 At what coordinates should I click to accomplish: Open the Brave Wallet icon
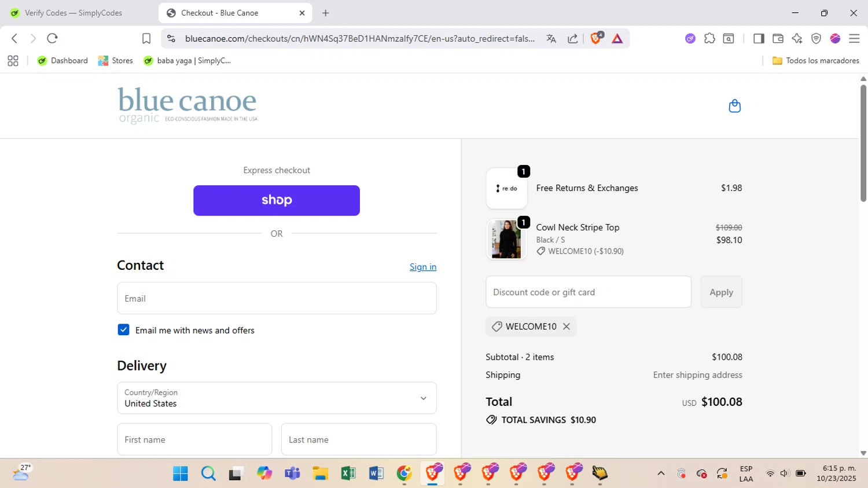[778, 38]
